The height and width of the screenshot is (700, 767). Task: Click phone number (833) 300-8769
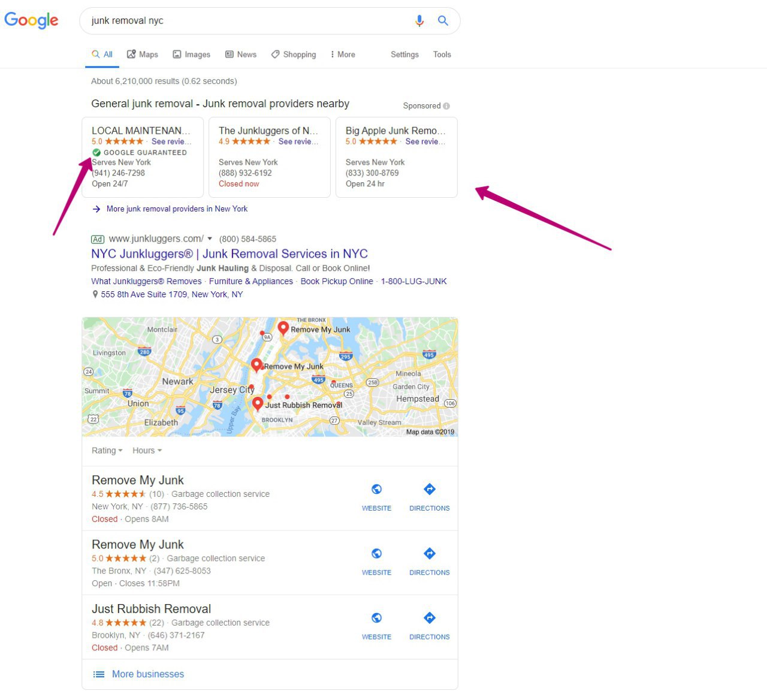click(372, 173)
